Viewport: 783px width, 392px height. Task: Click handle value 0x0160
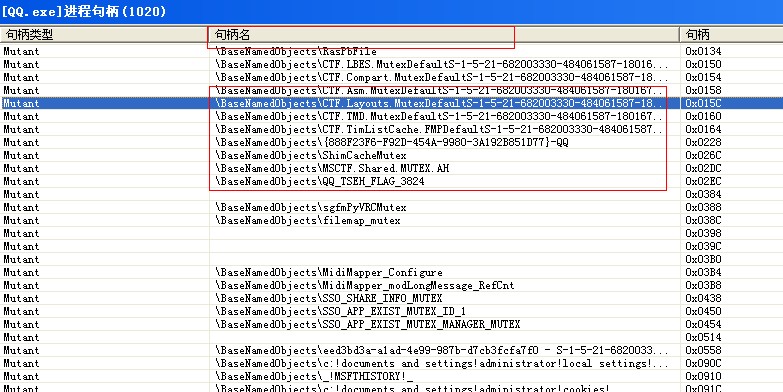703,116
